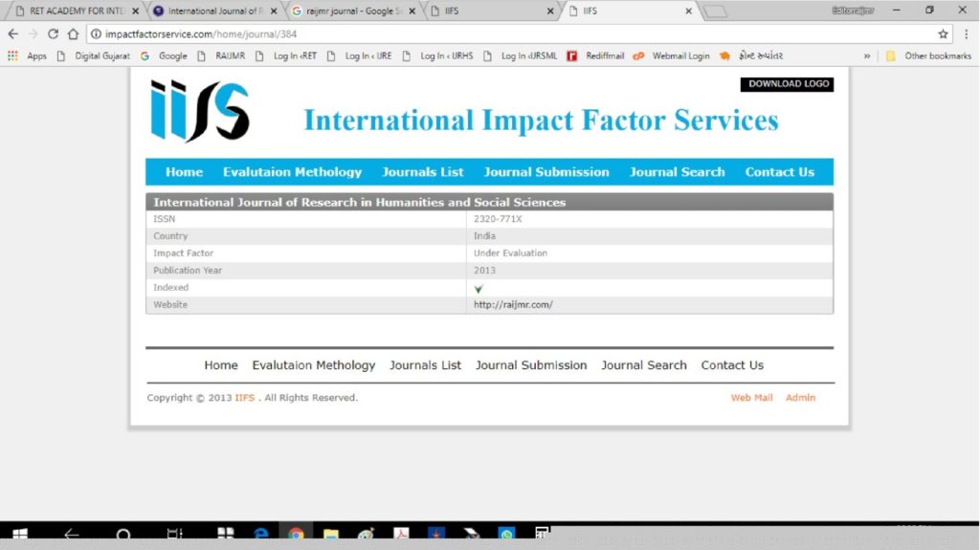Select the Publication Year value 2013
The width and height of the screenshot is (980, 550).
tap(484, 271)
